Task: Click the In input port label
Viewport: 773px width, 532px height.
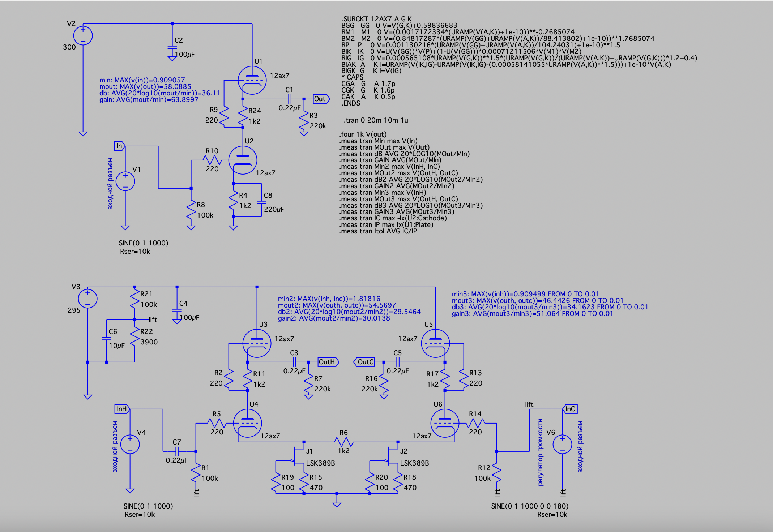Action: tap(119, 146)
